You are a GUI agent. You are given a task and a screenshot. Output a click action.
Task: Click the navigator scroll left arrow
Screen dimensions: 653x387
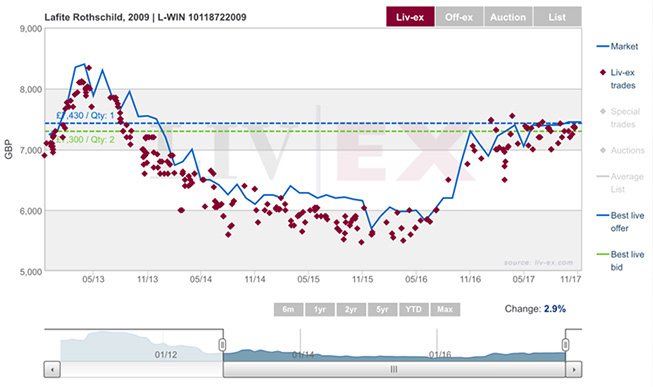pos(52,369)
